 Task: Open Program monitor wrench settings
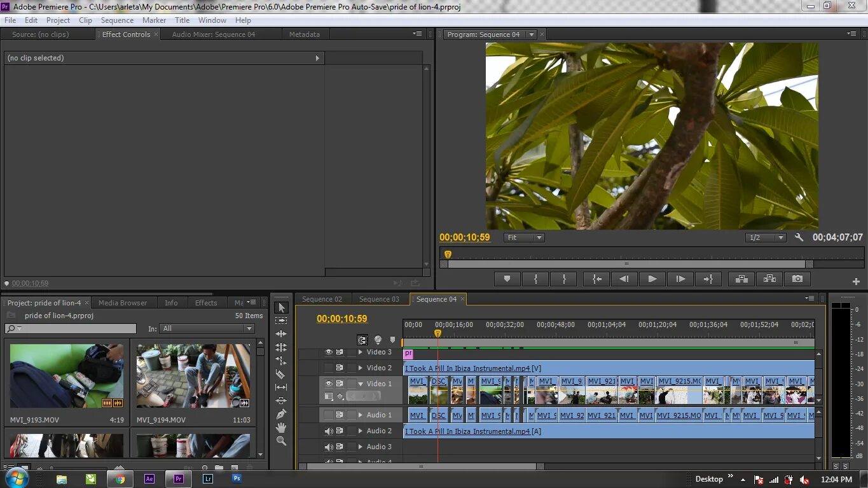coord(799,237)
